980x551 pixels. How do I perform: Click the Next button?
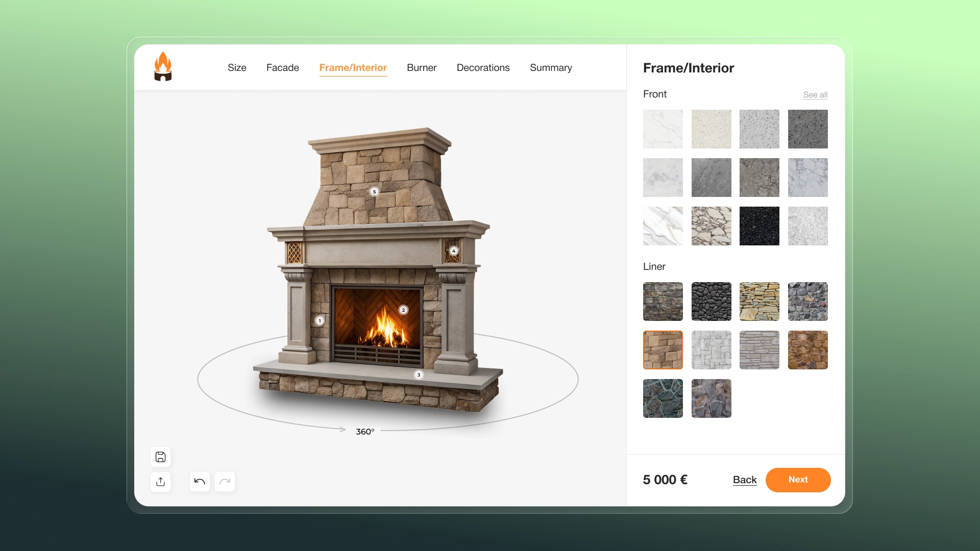point(798,480)
